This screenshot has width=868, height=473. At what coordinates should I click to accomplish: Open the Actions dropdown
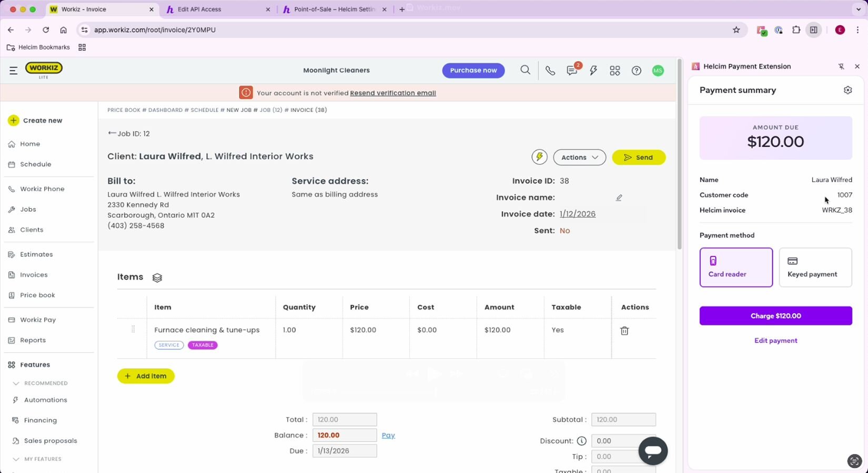(579, 158)
